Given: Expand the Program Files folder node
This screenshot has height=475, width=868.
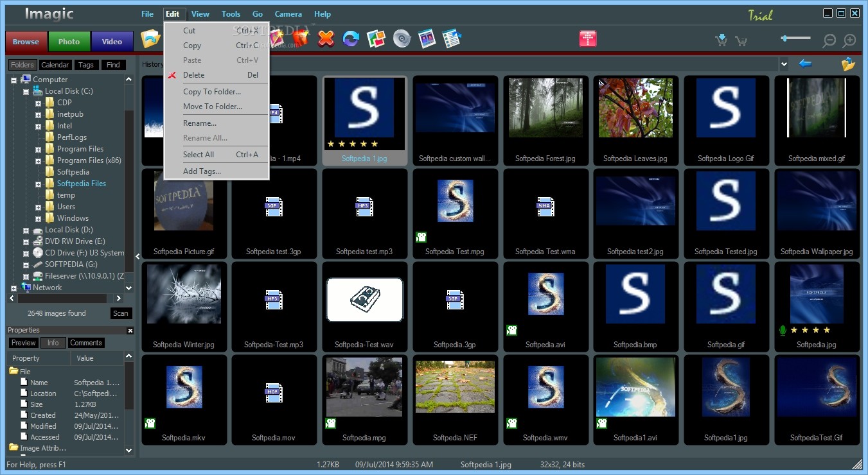Looking at the screenshot, I should tap(39, 149).
